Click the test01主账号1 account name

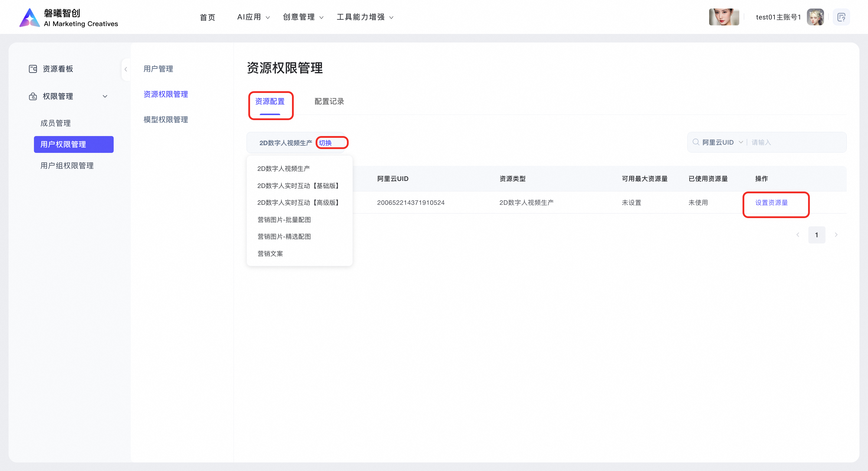point(778,17)
